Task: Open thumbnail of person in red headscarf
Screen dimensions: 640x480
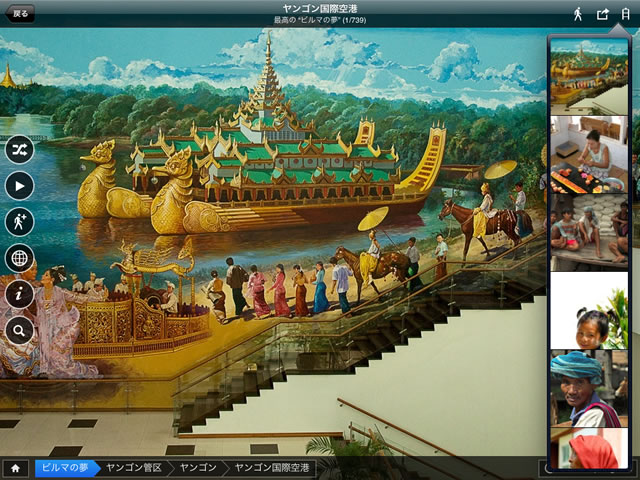Action: [x=589, y=448]
